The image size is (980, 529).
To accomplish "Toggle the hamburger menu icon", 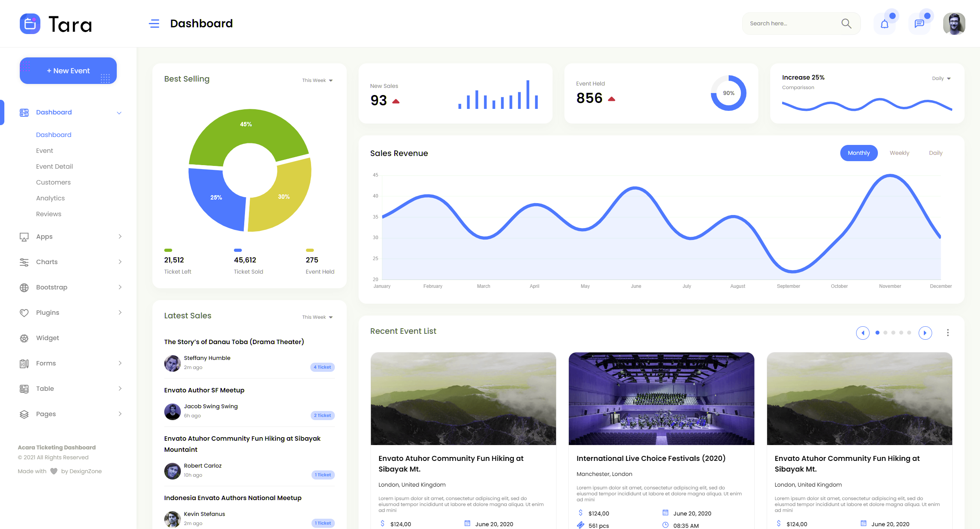I will (154, 24).
